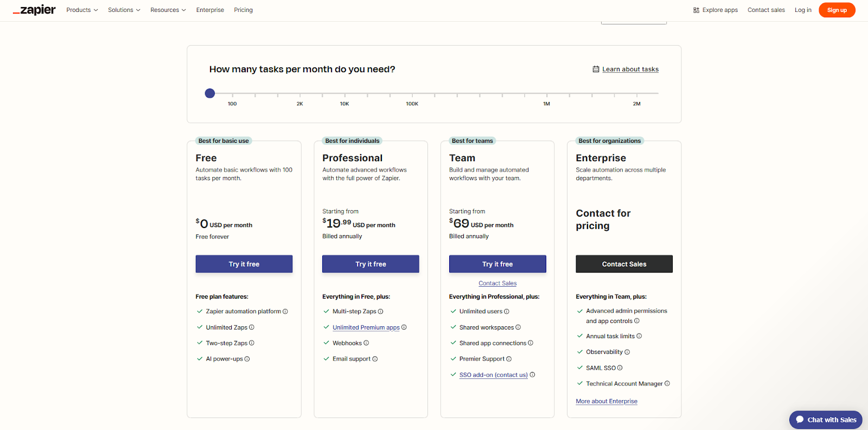Open info icon for admin permissions and app controls
The image size is (868, 430).
pyautogui.click(x=637, y=321)
